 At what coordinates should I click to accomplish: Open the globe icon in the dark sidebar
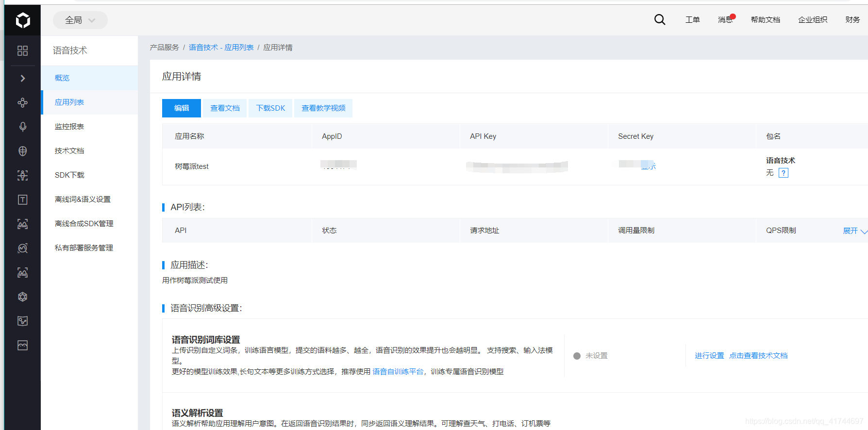[22, 151]
